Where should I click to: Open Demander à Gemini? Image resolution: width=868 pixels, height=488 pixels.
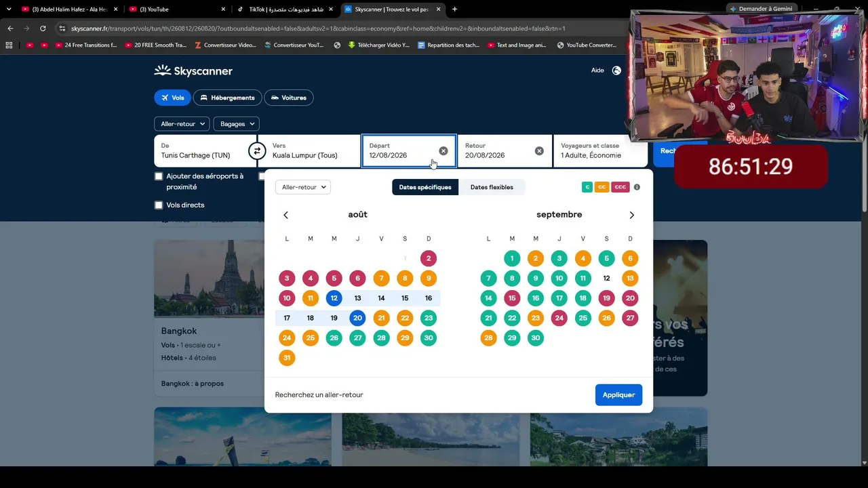pyautogui.click(x=761, y=9)
